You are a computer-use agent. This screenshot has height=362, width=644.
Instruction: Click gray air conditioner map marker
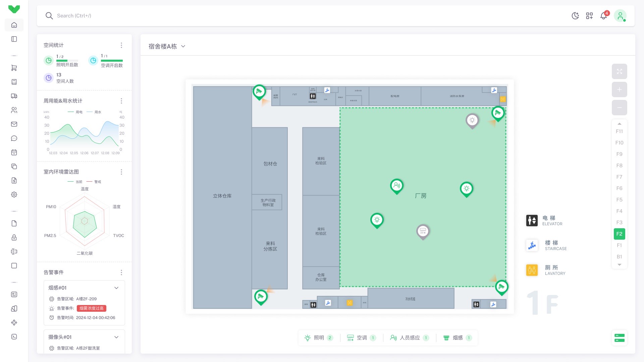(423, 231)
